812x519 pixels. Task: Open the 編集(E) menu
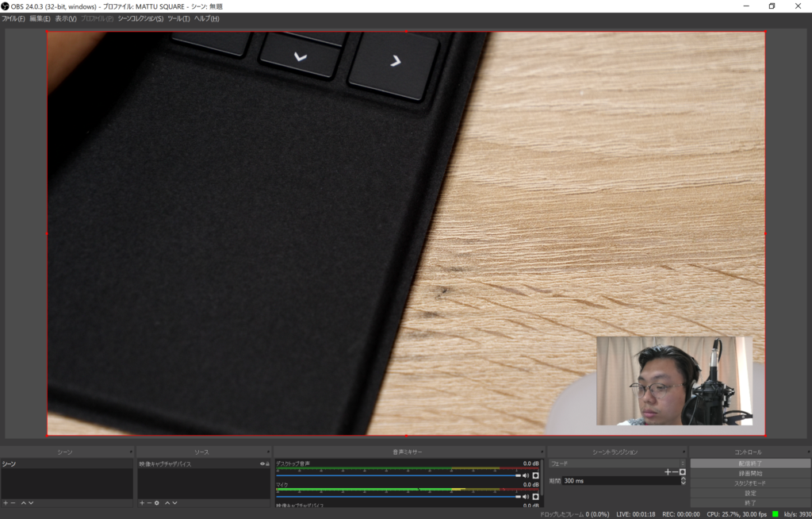click(40, 19)
